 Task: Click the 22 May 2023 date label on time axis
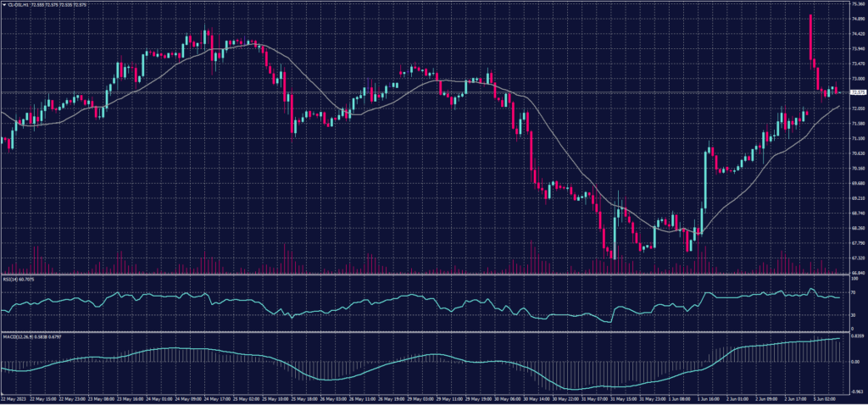pyautogui.click(x=13, y=400)
